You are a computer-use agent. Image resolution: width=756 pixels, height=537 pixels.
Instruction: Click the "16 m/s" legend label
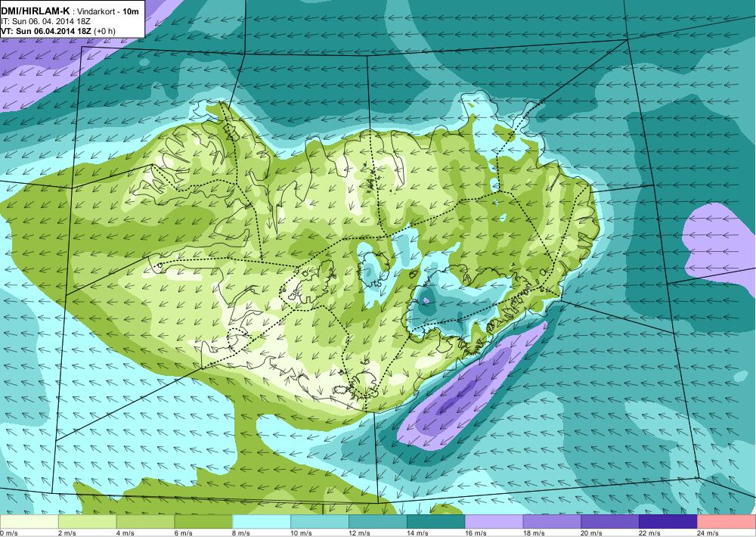point(476,533)
